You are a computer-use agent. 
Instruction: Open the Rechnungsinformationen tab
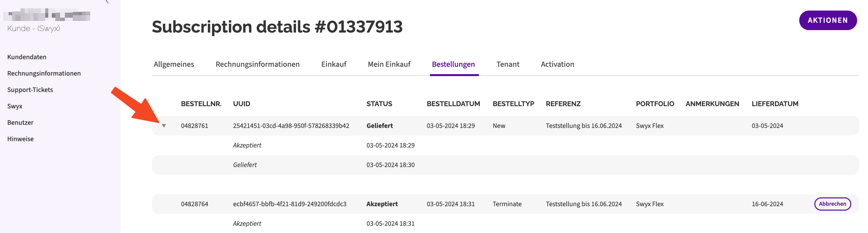pos(258,64)
